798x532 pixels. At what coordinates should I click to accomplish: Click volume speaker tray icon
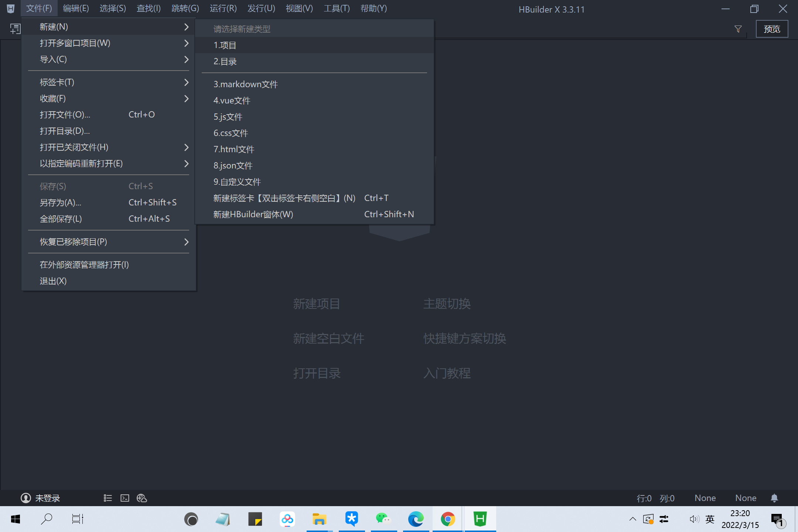694,519
